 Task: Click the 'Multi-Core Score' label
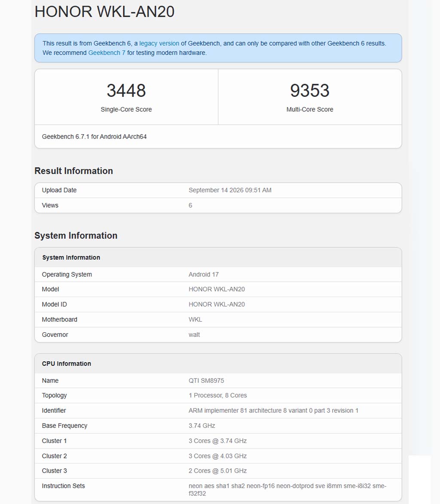point(310,109)
